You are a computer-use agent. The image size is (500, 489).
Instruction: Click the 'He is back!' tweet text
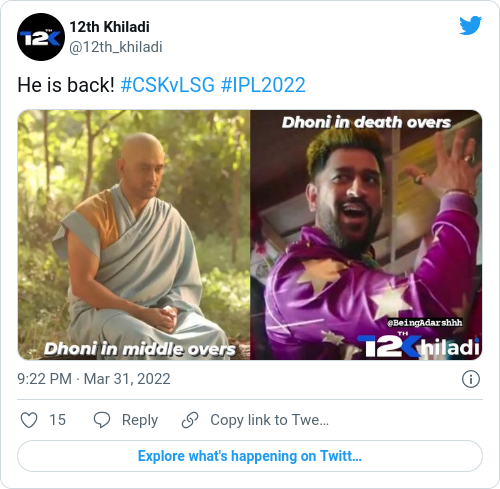[x=66, y=85]
